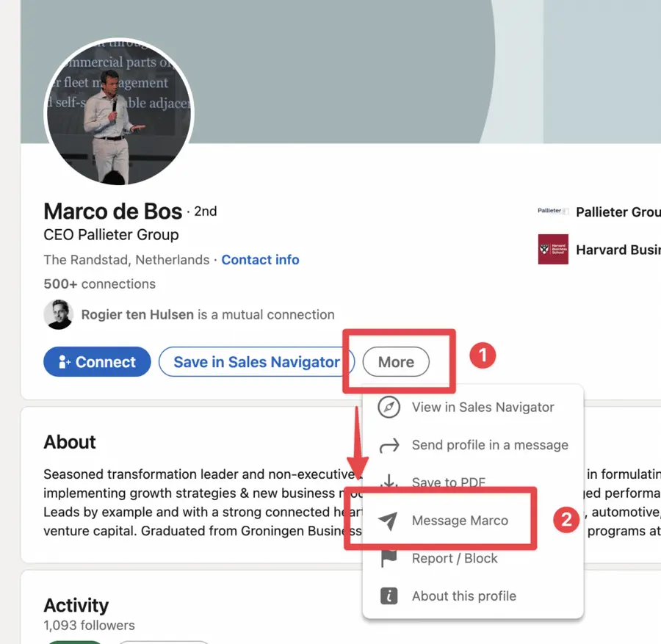Open the More options dropdown
This screenshot has height=644, width=661.
point(396,361)
